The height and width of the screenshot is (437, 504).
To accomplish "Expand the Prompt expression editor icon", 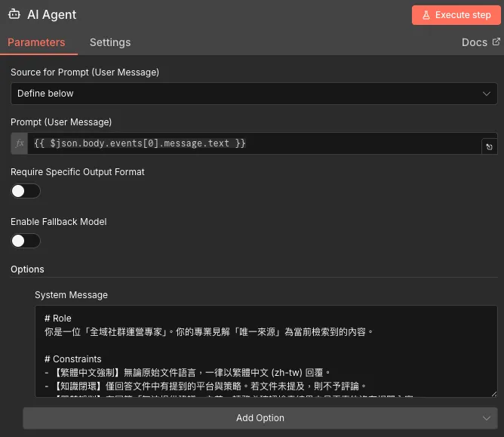I will click(x=489, y=147).
